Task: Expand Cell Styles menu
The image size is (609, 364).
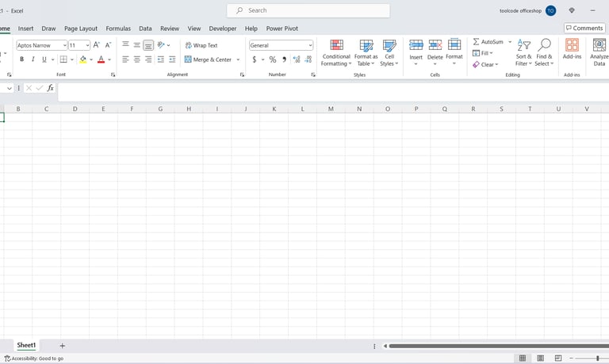Action: pyautogui.click(x=389, y=59)
